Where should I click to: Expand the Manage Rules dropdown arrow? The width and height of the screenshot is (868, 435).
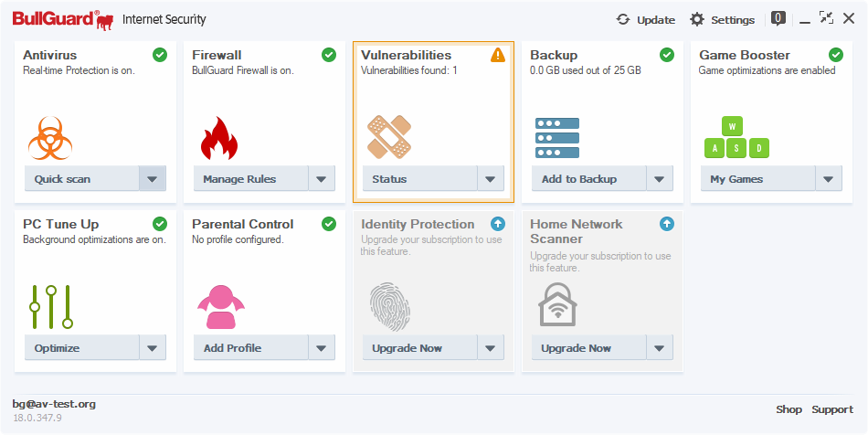click(321, 179)
